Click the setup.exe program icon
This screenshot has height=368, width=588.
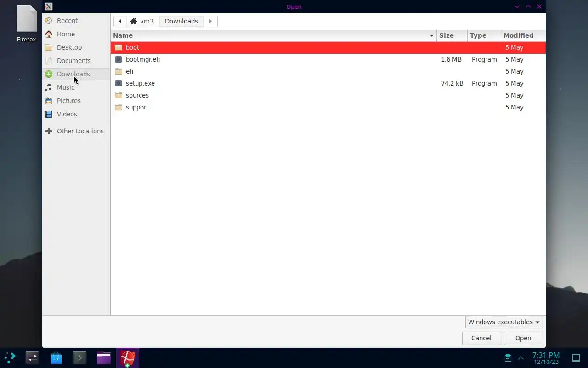coord(119,83)
